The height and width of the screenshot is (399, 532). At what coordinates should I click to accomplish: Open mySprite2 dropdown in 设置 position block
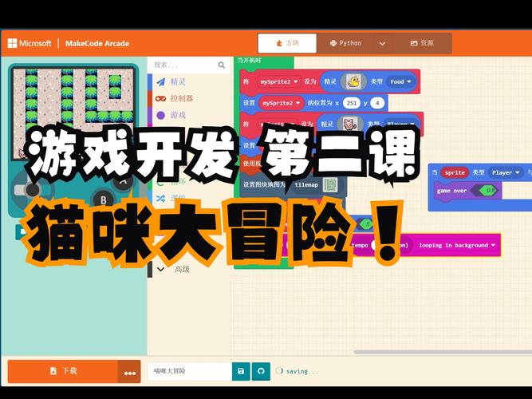pos(281,103)
